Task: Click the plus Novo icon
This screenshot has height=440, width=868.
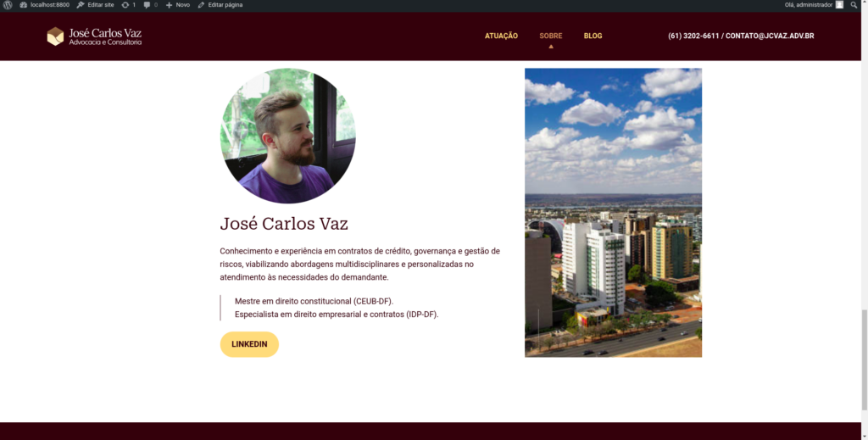Action: click(169, 5)
